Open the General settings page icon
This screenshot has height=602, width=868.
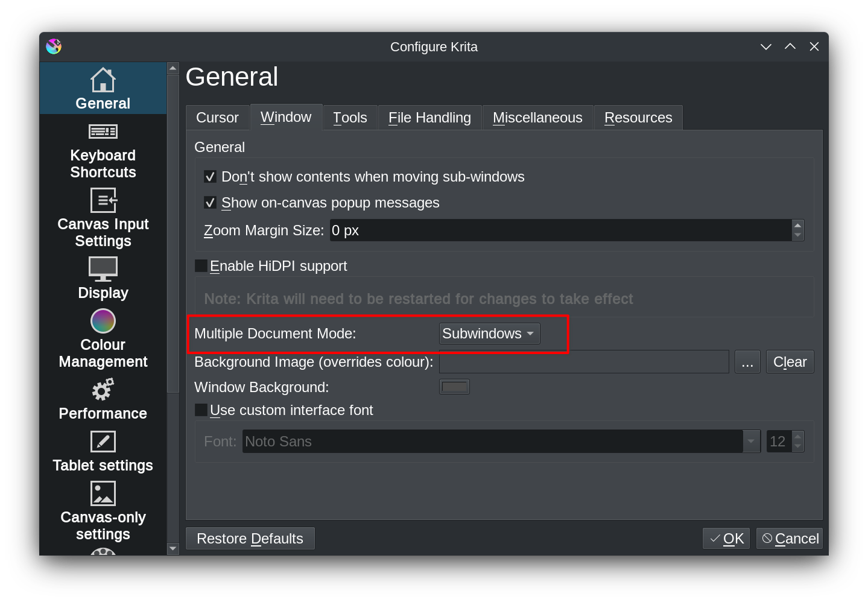103,80
